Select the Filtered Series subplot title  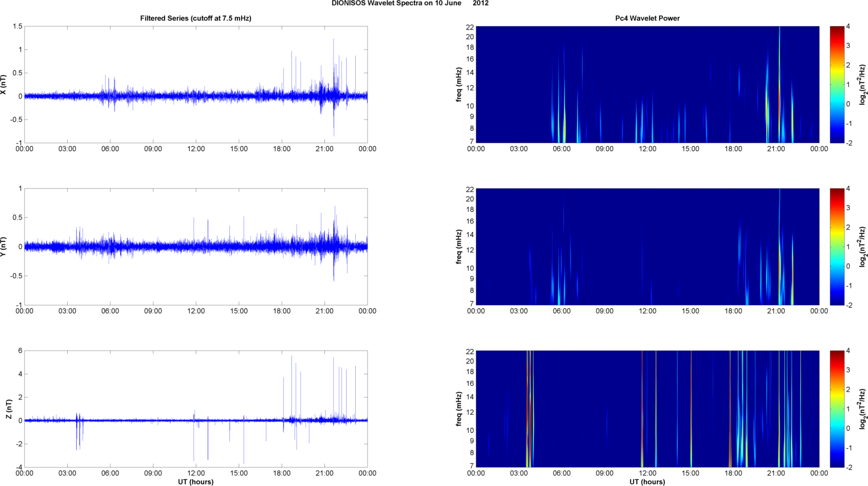click(x=195, y=18)
